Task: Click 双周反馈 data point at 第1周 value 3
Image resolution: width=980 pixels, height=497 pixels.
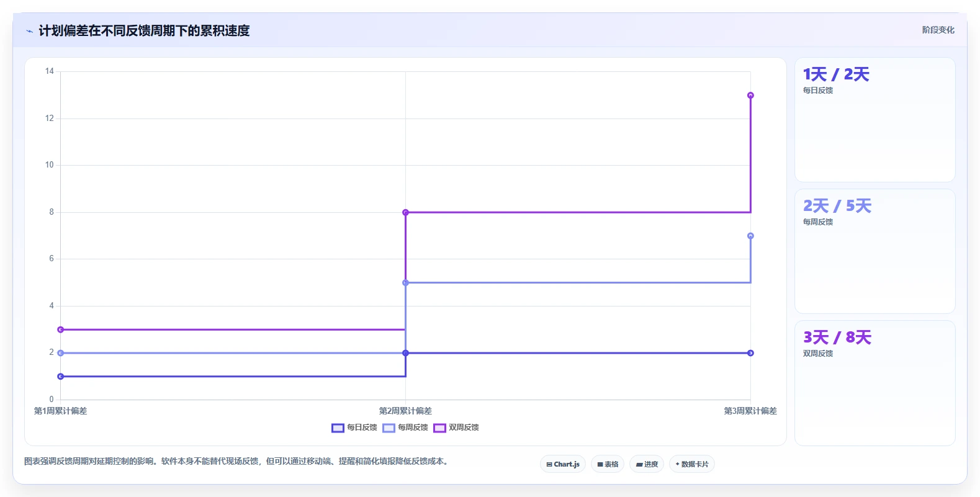Action: click(60, 329)
